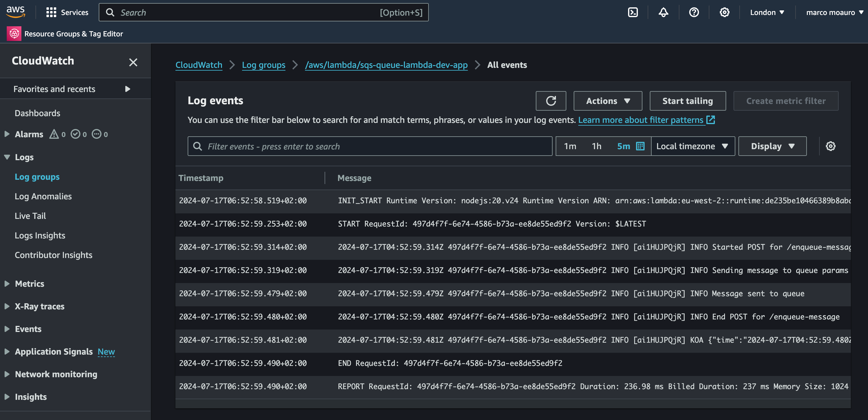
Task: Click the Resource Groups & Tag Editor icon
Action: [x=14, y=33]
